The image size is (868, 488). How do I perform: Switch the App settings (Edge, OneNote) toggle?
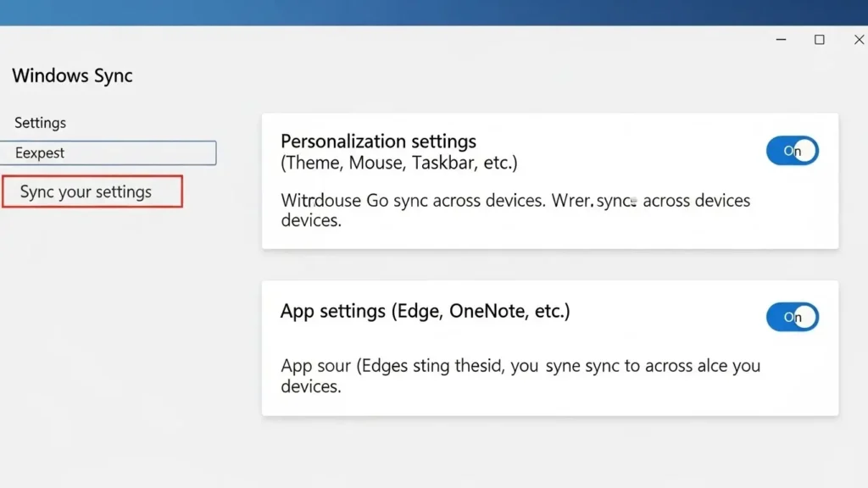coord(792,316)
